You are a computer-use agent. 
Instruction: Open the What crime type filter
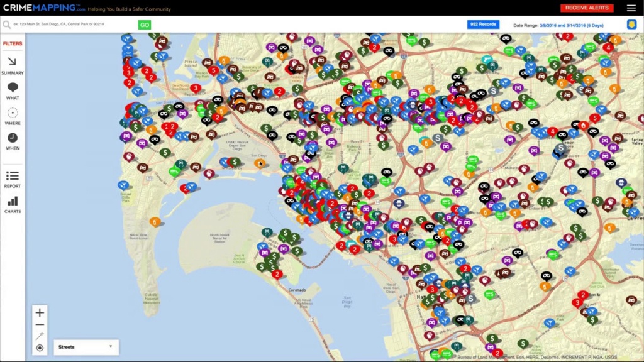coord(12,90)
